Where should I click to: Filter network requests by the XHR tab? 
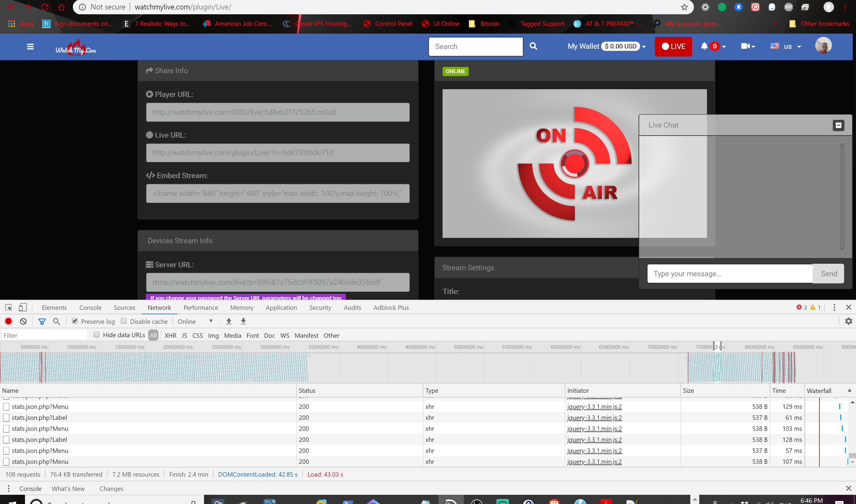click(x=170, y=335)
